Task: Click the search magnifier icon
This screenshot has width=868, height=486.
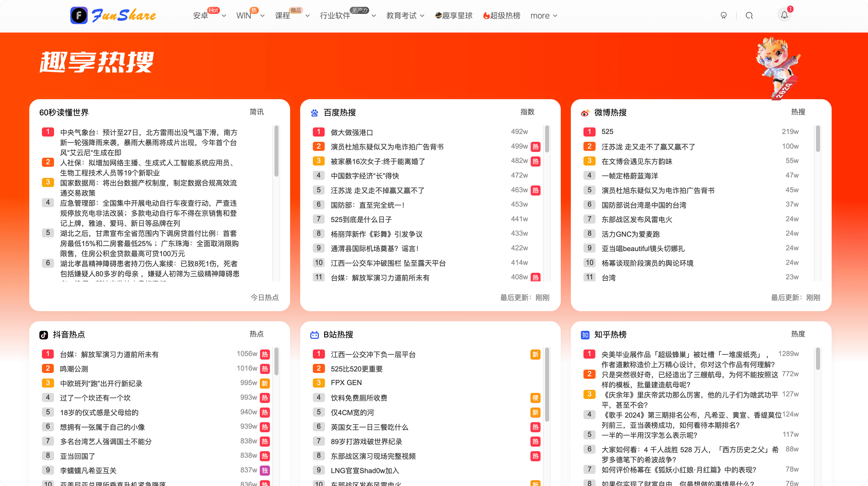Action: (x=749, y=15)
